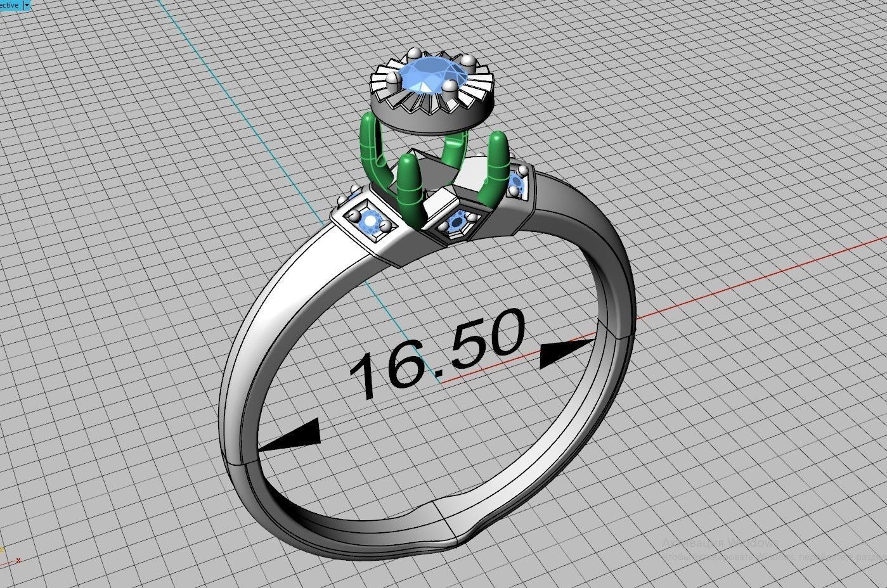Click the right dimension arrowhead
The image size is (887, 588).
[x=567, y=352]
